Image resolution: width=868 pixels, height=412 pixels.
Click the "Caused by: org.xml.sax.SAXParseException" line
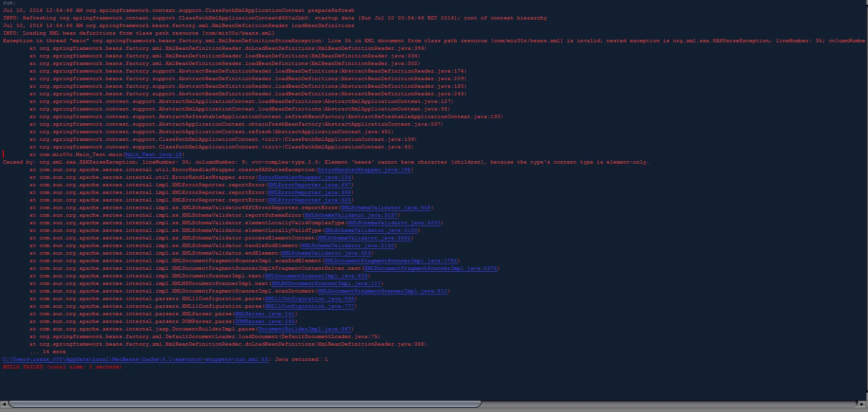[326, 162]
